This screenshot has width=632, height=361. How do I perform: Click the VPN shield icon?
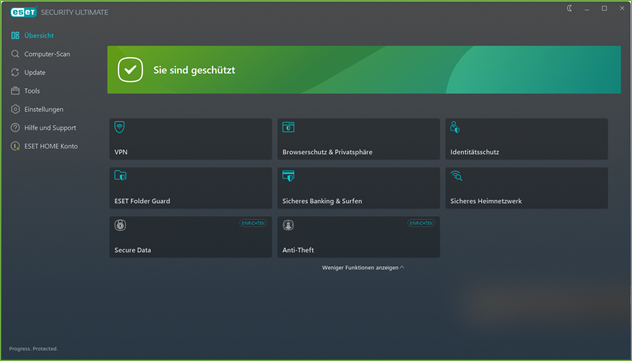tap(119, 127)
